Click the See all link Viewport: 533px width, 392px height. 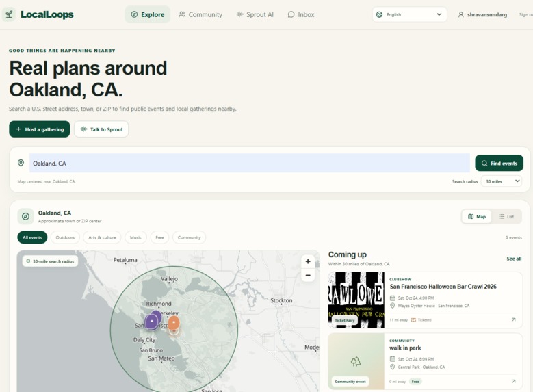514,259
